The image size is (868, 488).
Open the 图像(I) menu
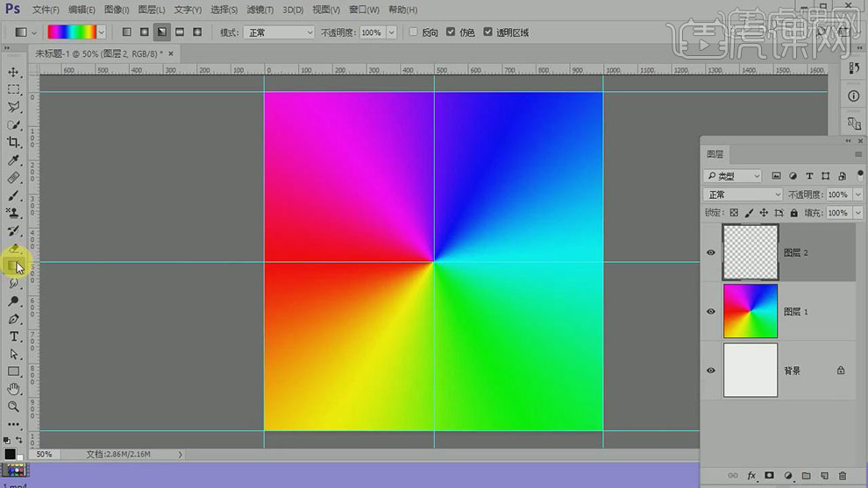tap(117, 10)
